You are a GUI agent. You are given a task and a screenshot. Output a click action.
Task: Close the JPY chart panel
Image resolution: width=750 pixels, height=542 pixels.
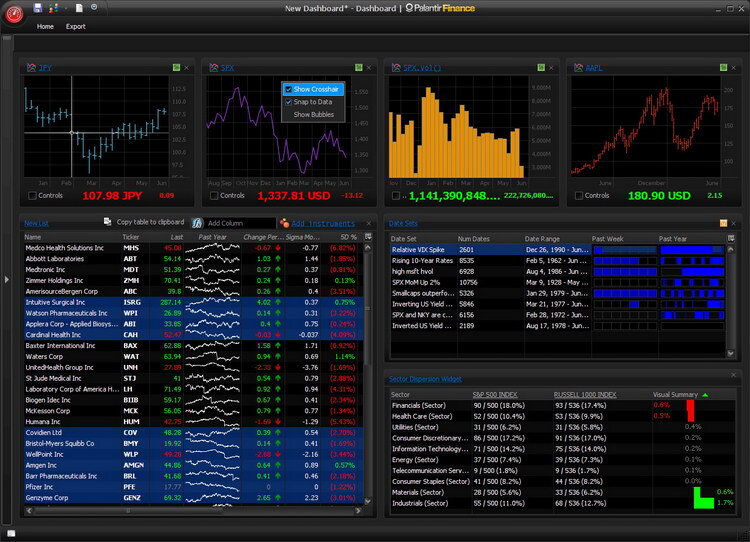pyautogui.click(x=187, y=68)
